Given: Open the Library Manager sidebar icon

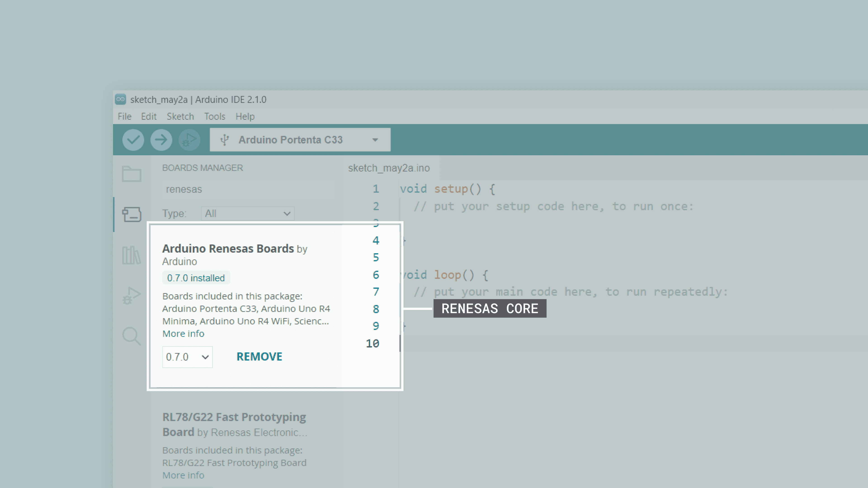Looking at the screenshot, I should tap(131, 255).
